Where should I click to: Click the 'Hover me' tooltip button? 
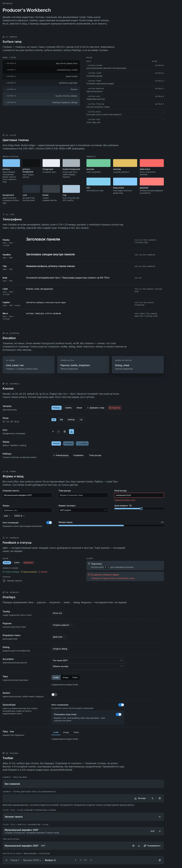click(57, 613)
